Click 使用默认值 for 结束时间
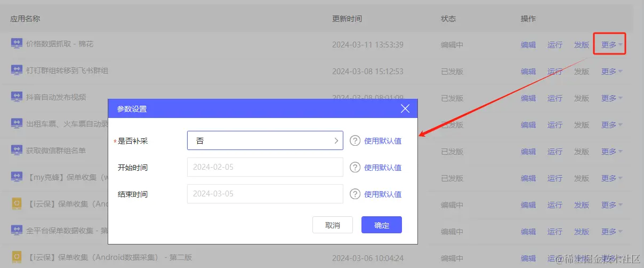Viewport: 644px width, 268px height. 383,194
